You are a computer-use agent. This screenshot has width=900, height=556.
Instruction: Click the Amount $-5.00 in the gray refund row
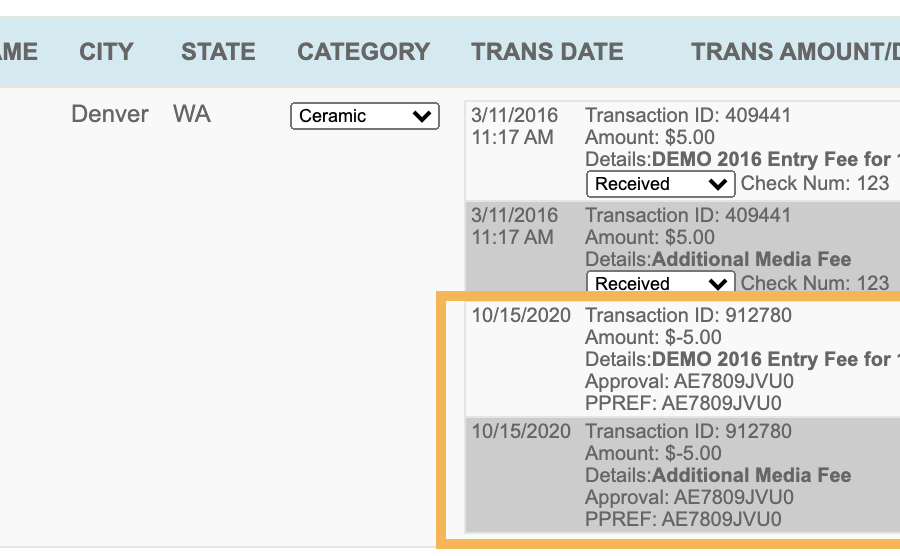(x=653, y=453)
